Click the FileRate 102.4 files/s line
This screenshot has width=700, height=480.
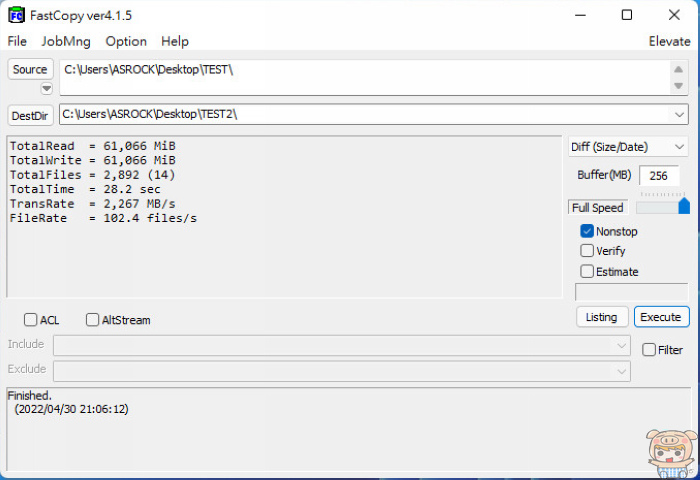pos(104,218)
